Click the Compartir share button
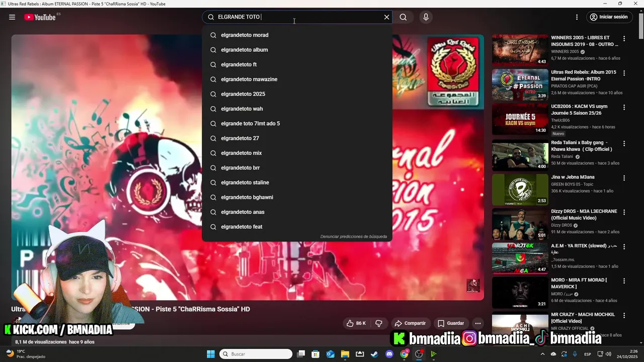This screenshot has width=644, height=362. (x=410, y=323)
